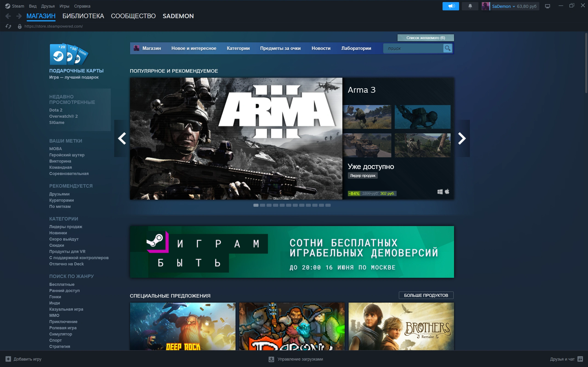Click the plus icon for Add game
The width and height of the screenshot is (588, 367).
coord(8,359)
